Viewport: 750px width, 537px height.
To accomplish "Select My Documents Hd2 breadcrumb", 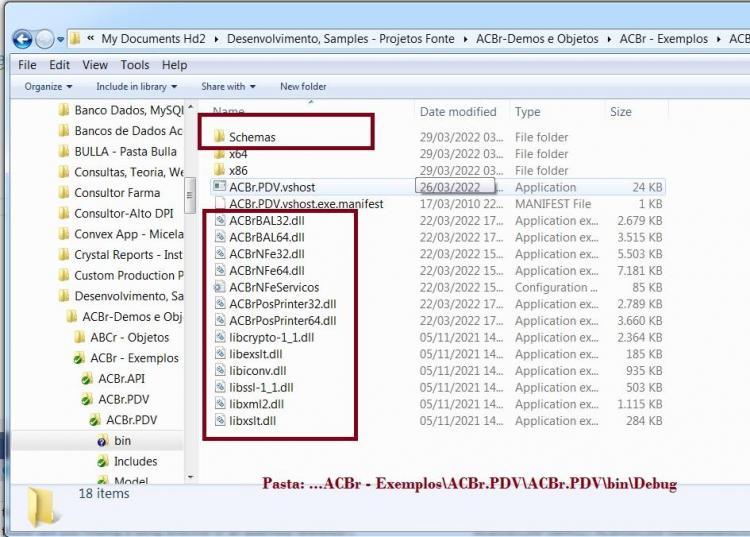I will (x=153, y=39).
